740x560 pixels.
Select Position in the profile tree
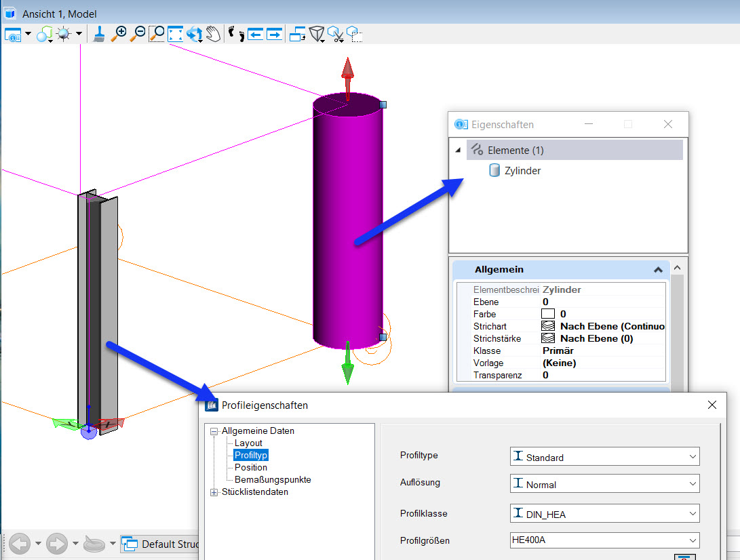pos(251,467)
